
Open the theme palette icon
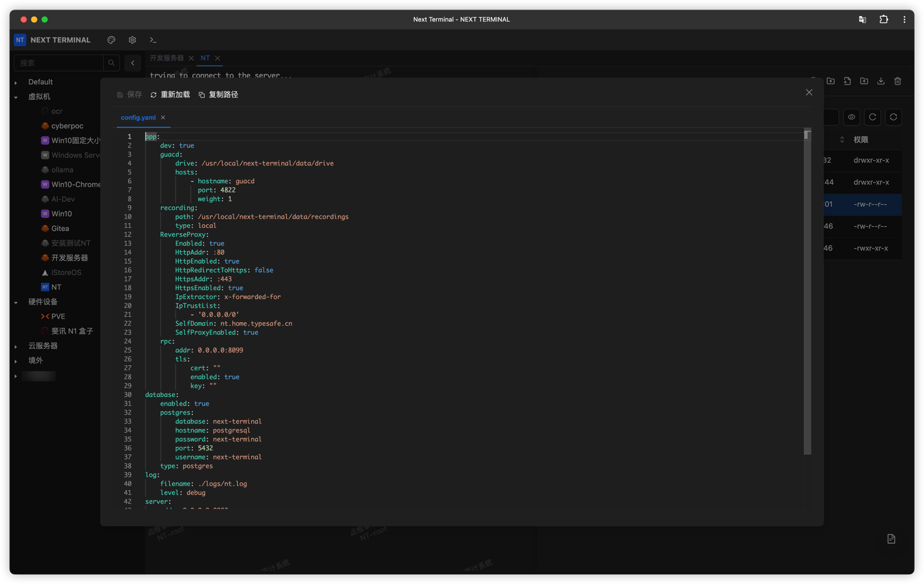click(x=111, y=40)
